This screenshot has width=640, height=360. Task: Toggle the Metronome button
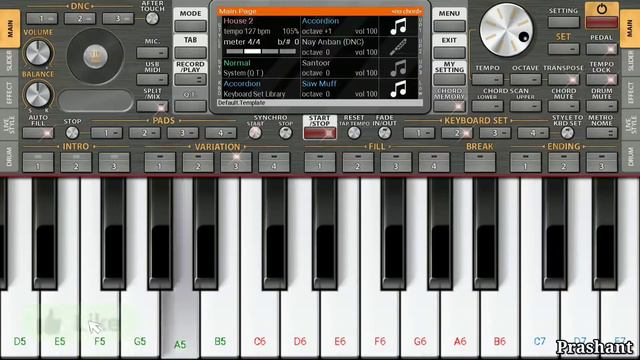pos(602,133)
